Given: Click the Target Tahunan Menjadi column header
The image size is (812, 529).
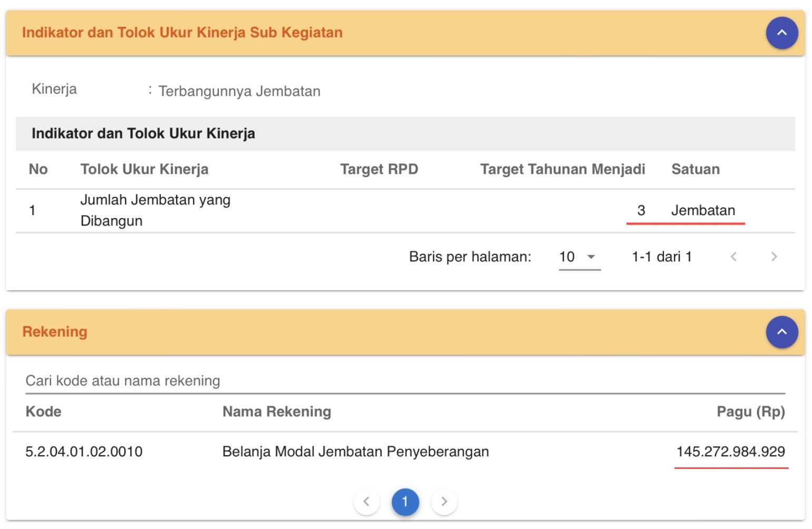Looking at the screenshot, I should tap(562, 169).
